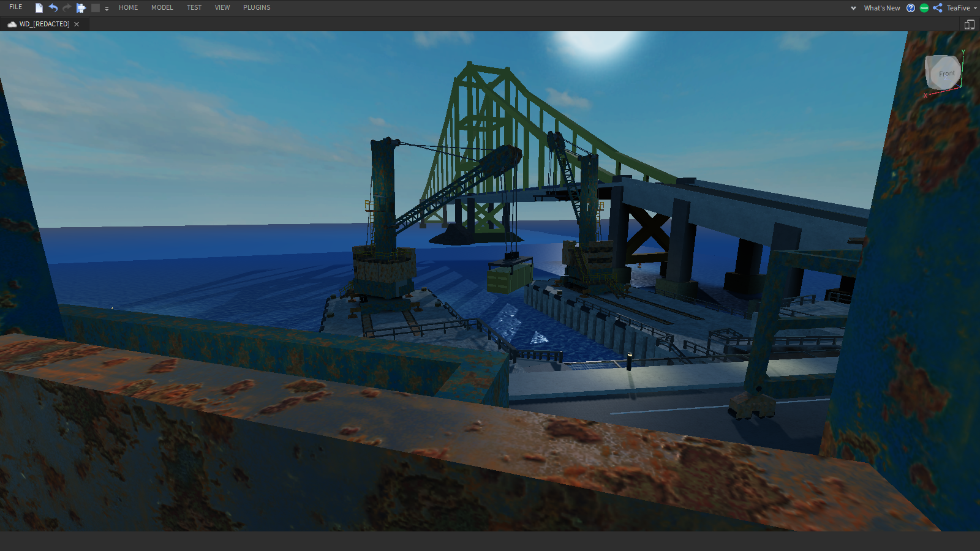Switch to the HOME ribbon tab
980x551 pixels.
point(129,7)
